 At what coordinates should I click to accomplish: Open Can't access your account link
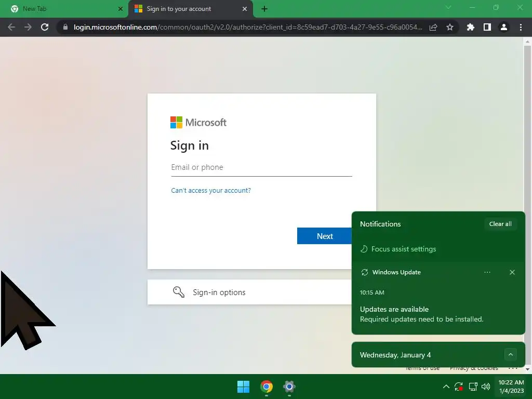pyautogui.click(x=211, y=190)
